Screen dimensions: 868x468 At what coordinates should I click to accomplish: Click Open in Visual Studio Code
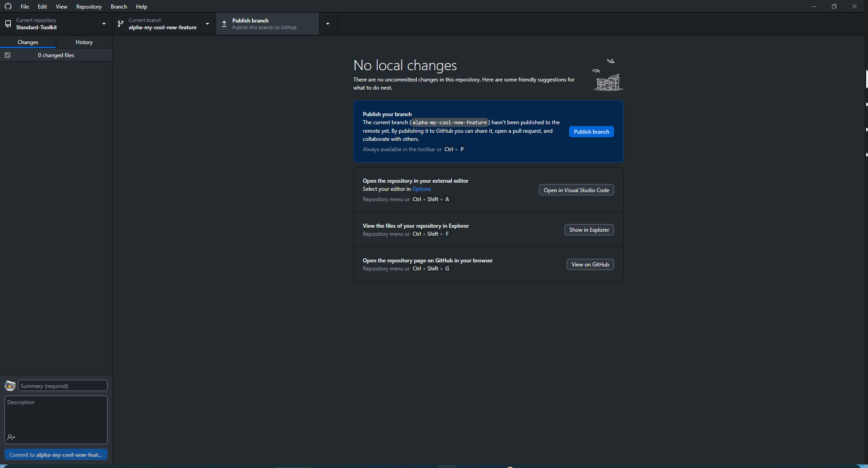(576, 190)
